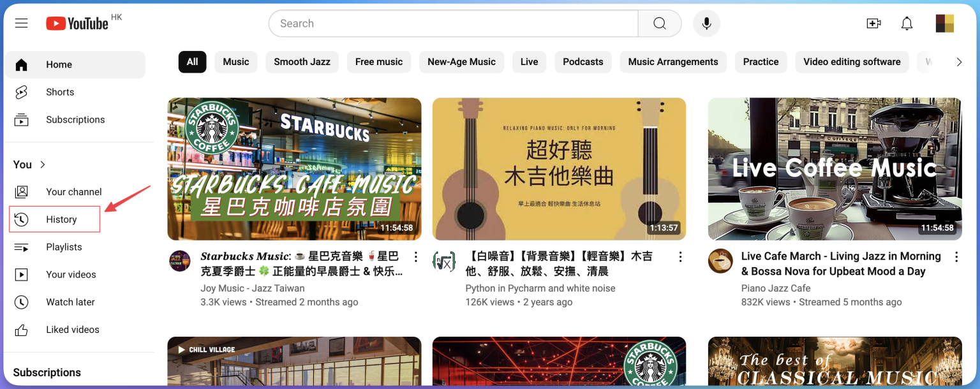This screenshot has width=980, height=389.
Task: Open the Home sidebar icon
Action: click(21, 64)
